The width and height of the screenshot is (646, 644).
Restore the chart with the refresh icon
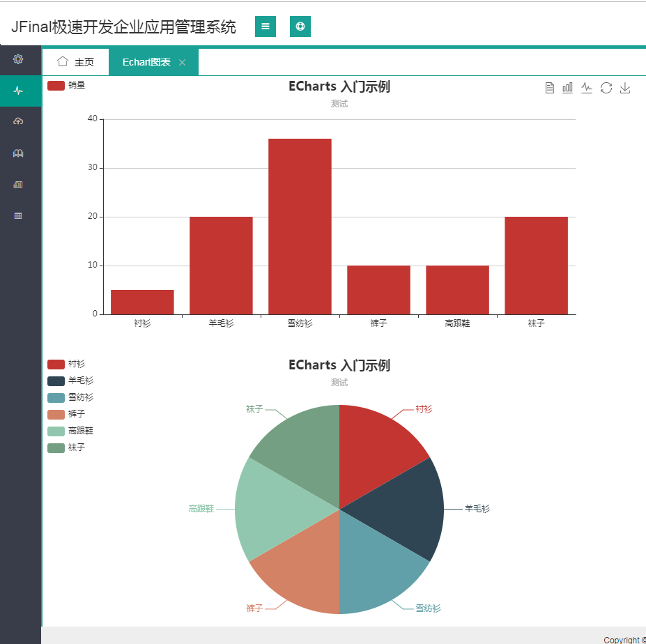(606, 88)
